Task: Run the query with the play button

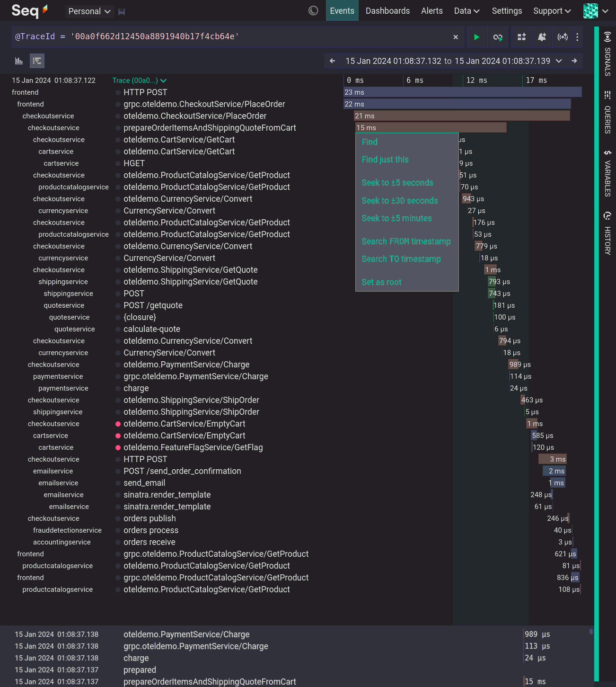Action: 476,37
